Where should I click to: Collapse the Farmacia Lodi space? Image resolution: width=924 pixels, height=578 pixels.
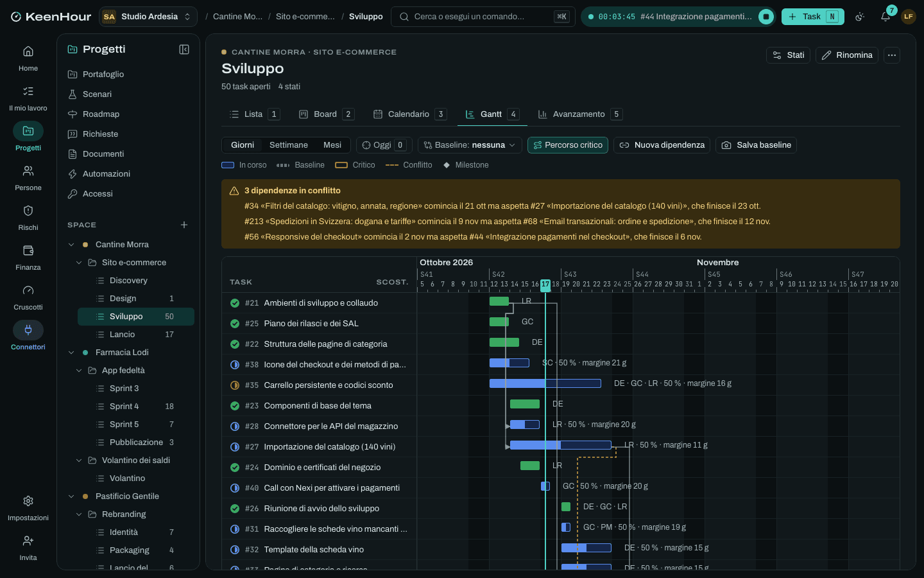pyautogui.click(x=71, y=353)
